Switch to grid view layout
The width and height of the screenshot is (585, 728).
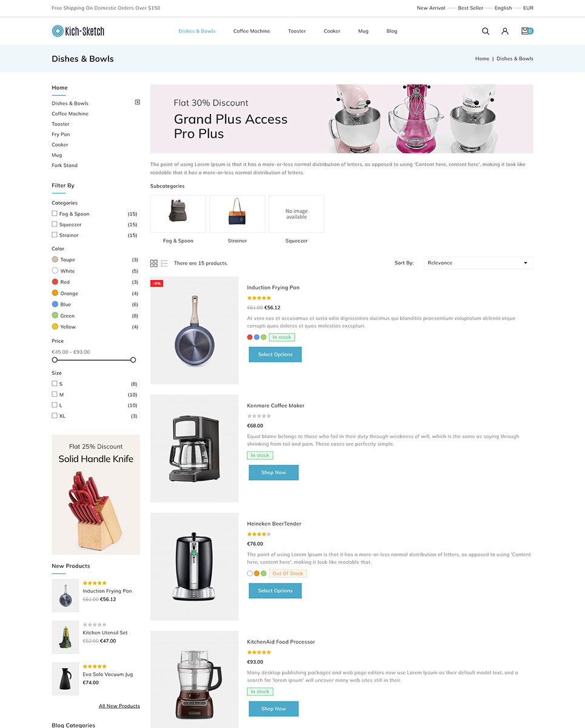point(154,263)
